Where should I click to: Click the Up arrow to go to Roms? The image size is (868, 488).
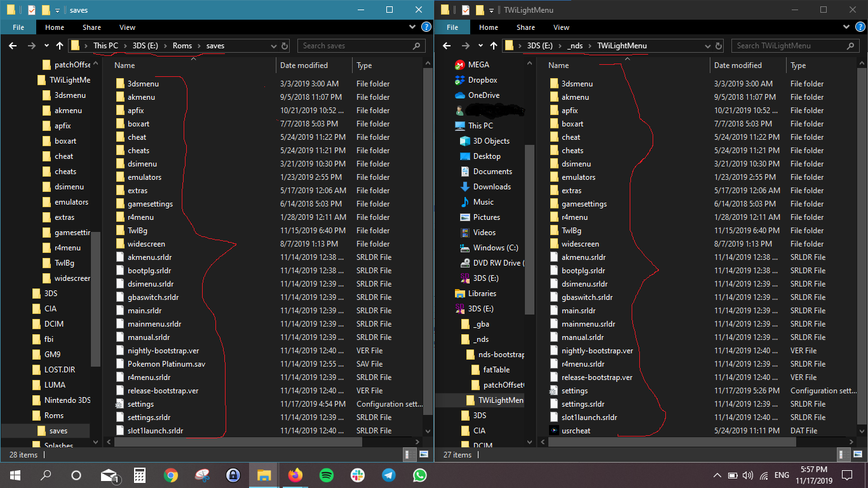click(x=60, y=45)
